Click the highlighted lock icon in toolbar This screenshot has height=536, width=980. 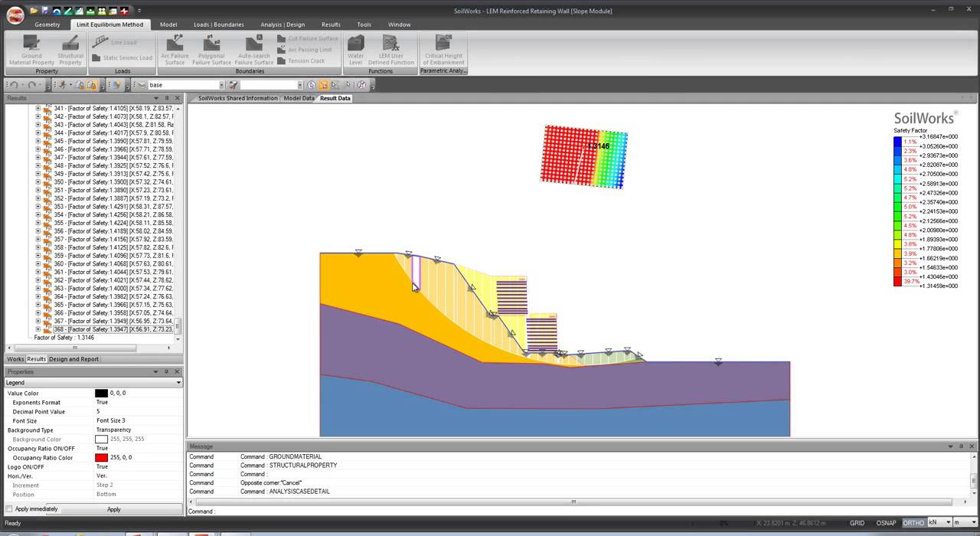click(92, 85)
